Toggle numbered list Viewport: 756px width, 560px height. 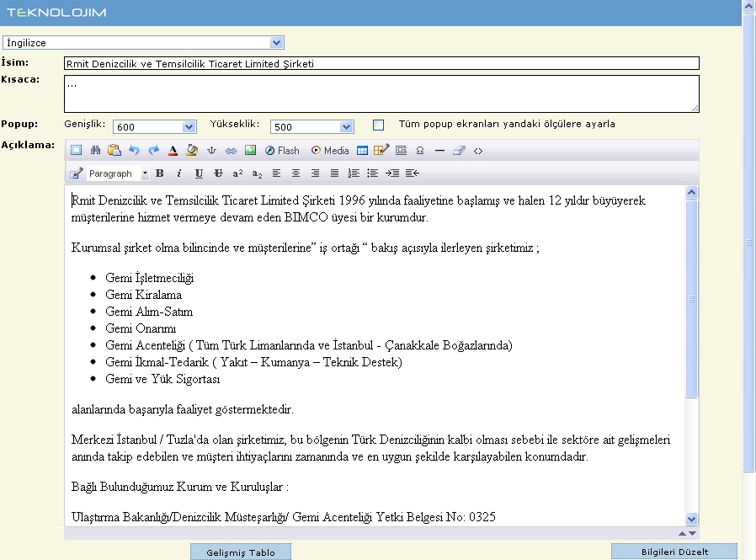[354, 173]
